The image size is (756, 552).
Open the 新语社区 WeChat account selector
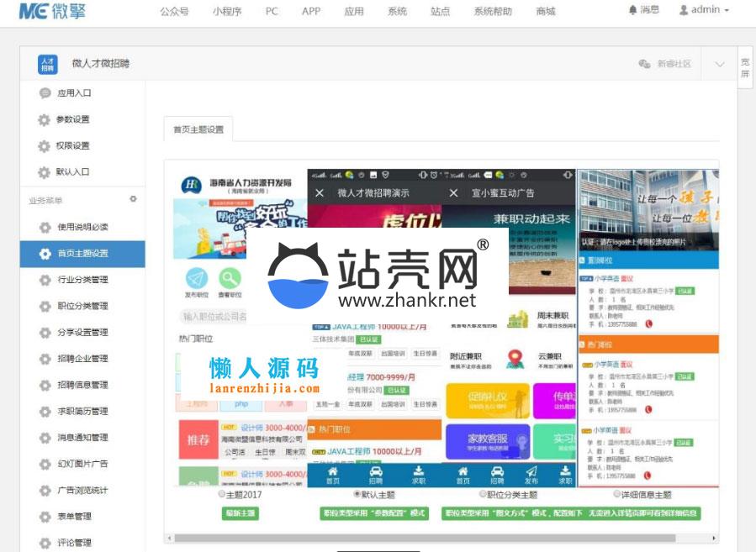(x=665, y=64)
